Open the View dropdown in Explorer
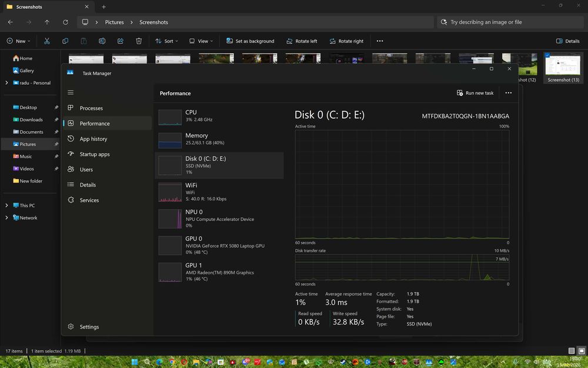Screen dimensions: 588x368 201,41
